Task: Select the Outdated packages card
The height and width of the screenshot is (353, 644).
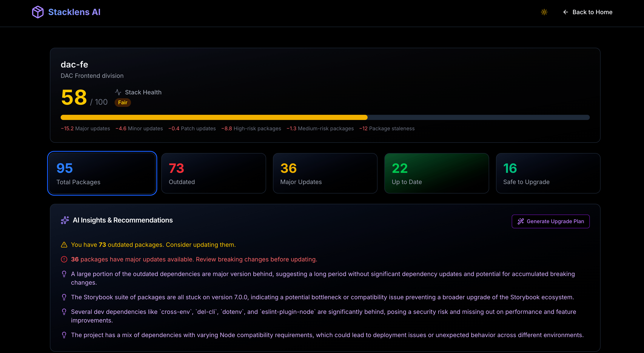Action: 214,173
